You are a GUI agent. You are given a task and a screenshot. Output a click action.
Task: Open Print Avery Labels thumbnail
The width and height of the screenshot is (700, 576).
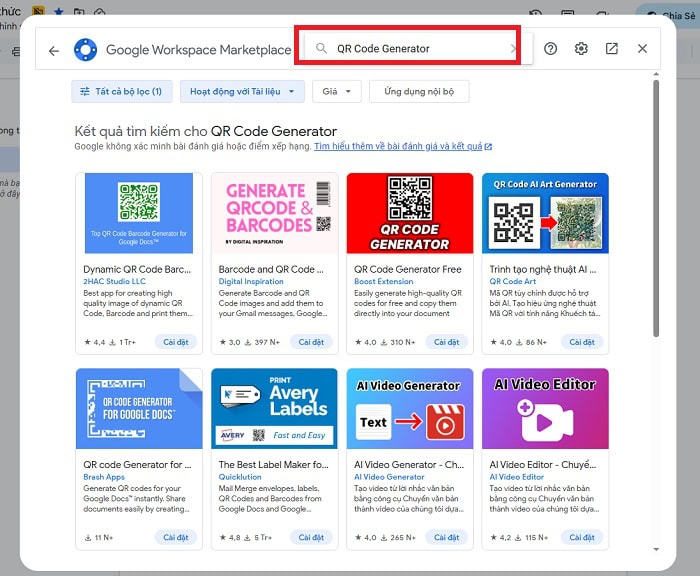pyautogui.click(x=275, y=409)
